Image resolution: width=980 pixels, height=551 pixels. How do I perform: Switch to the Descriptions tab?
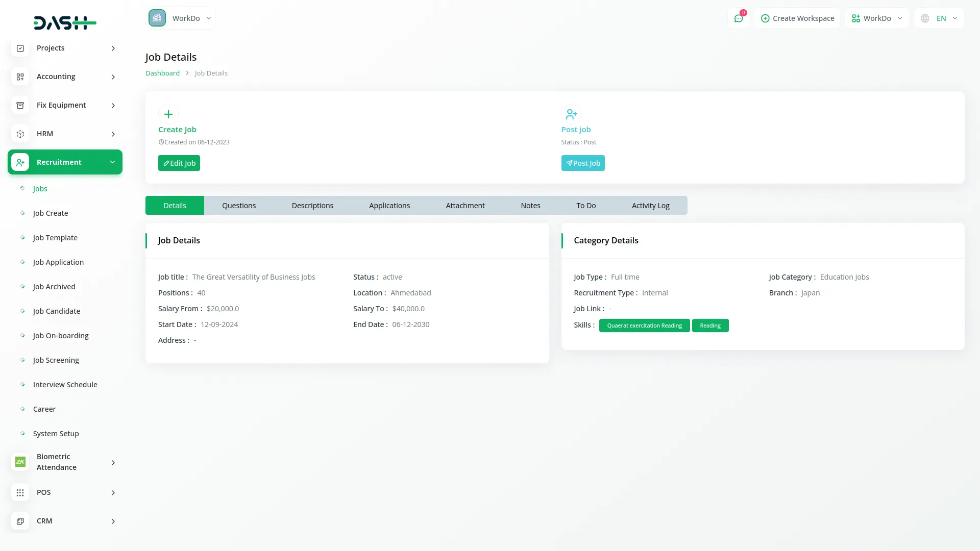tap(312, 206)
